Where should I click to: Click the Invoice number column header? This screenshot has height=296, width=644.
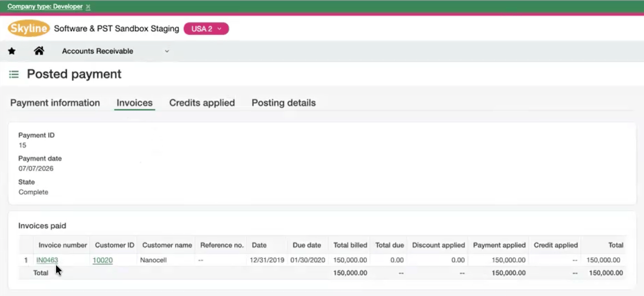click(63, 245)
